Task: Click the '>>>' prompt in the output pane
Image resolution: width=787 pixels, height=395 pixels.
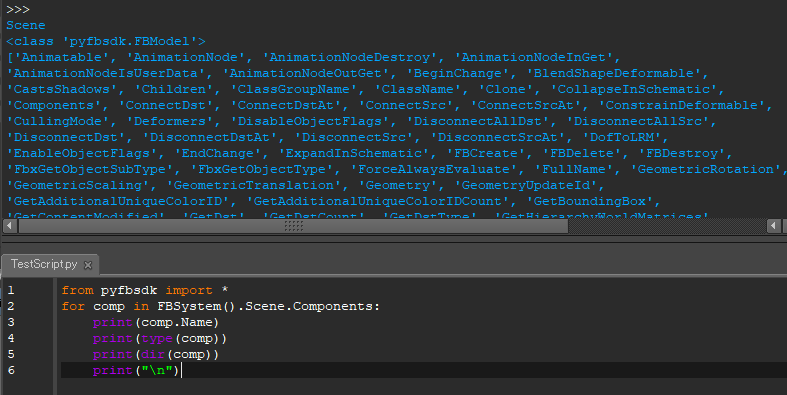Action: coord(18,10)
